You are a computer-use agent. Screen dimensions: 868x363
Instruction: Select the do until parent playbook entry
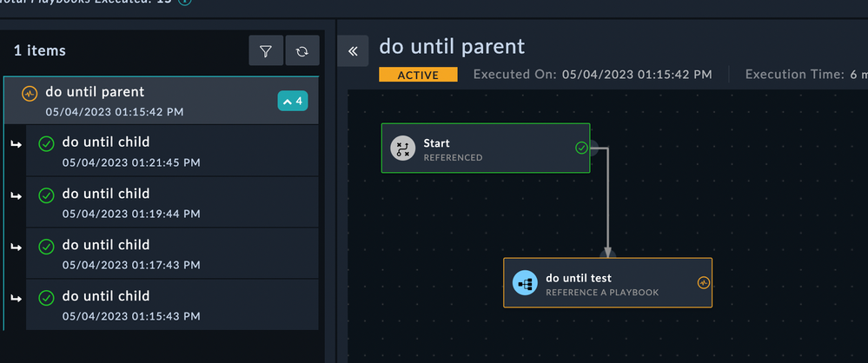click(148, 101)
